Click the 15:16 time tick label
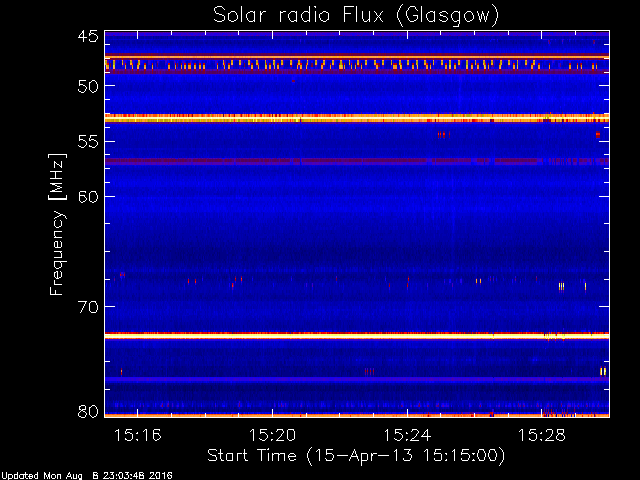This screenshot has width=640, height=480. [x=138, y=435]
